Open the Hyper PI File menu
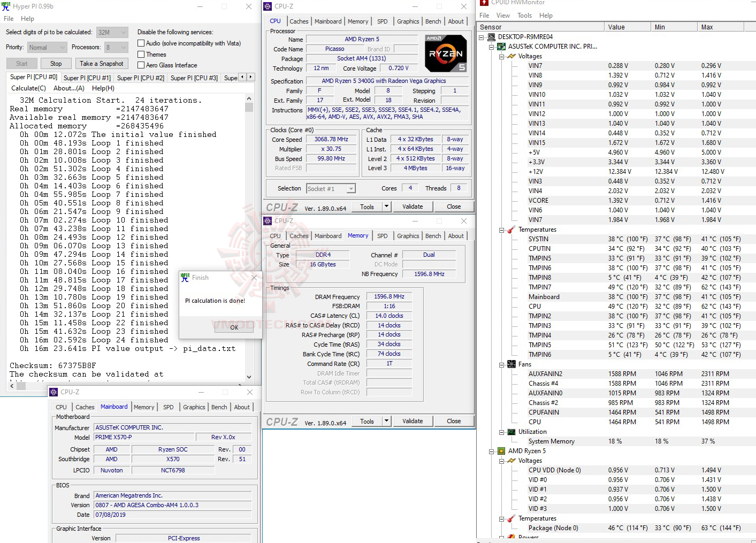Image resolution: width=756 pixels, height=543 pixels. tap(9, 19)
